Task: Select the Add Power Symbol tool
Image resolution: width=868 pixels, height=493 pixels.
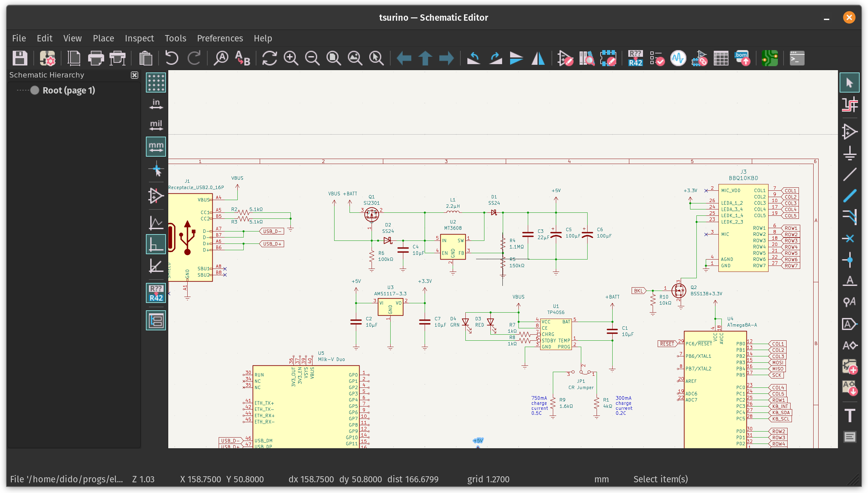Action: click(x=849, y=153)
